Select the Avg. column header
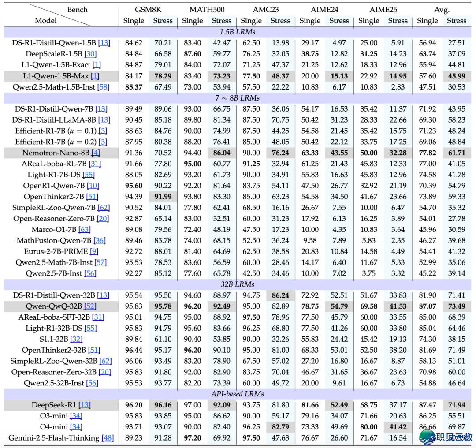Image resolution: width=476 pixels, height=448 pixels. click(x=442, y=10)
